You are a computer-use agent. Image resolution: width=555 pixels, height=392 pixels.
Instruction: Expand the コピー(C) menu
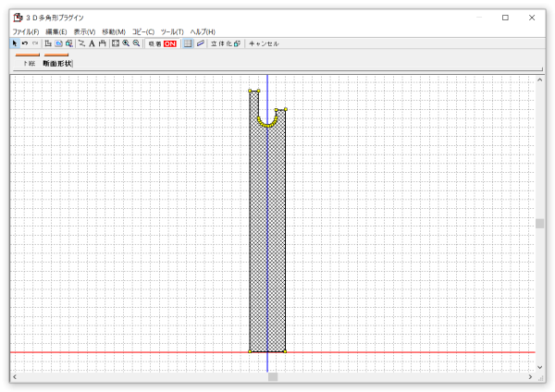(x=143, y=31)
